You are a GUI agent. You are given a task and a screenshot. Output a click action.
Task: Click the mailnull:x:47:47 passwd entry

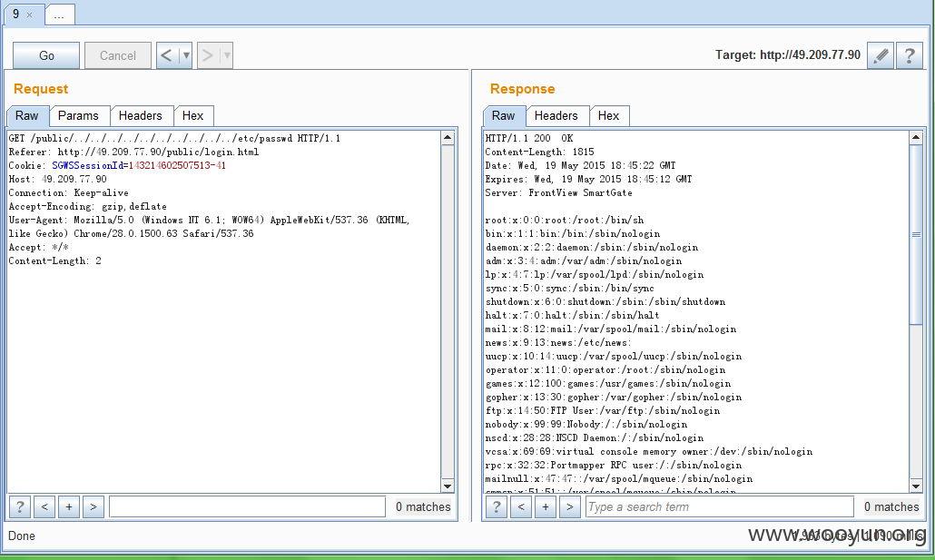coord(619,479)
